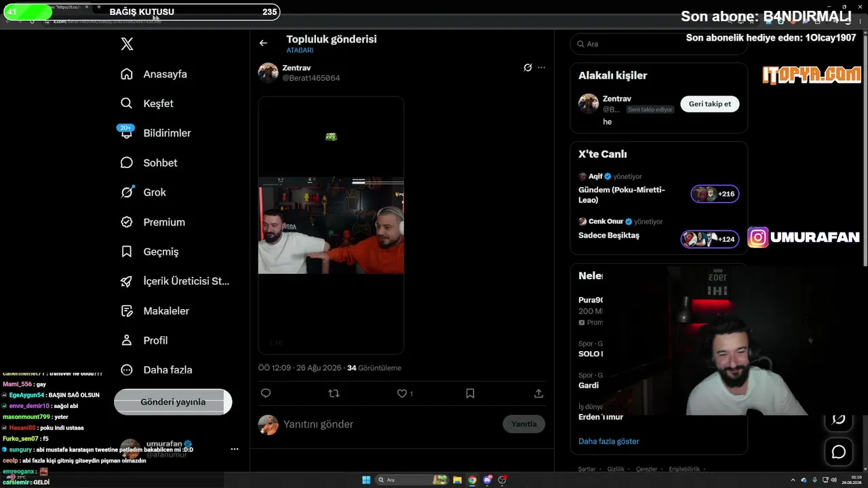The image size is (868, 488).
Task: Click the taskbar volume speaker icon
Action: 833,480
